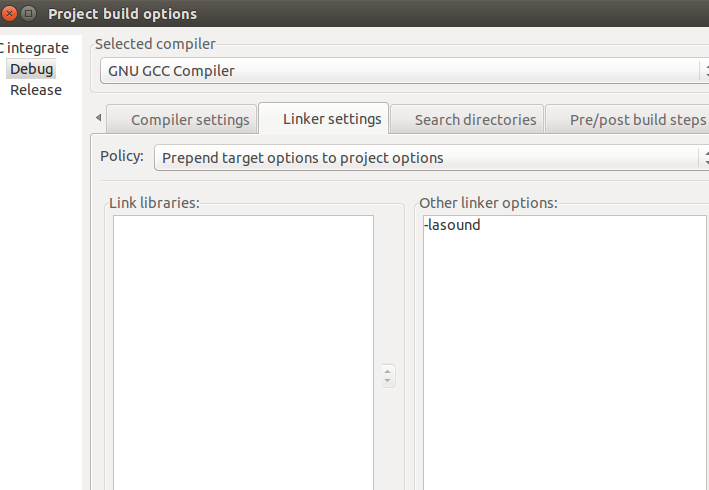Click the grey maximize button in the title bar
709x490 pixels.
[28, 14]
